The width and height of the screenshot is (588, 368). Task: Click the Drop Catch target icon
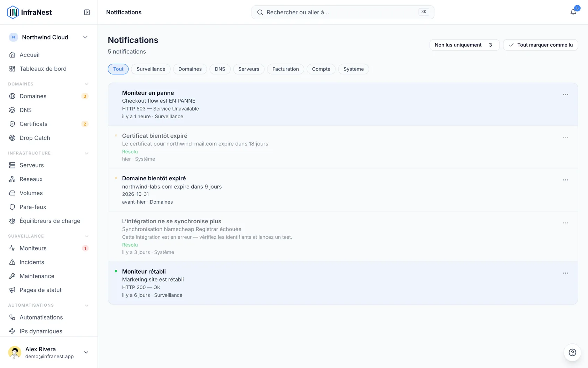click(12, 138)
